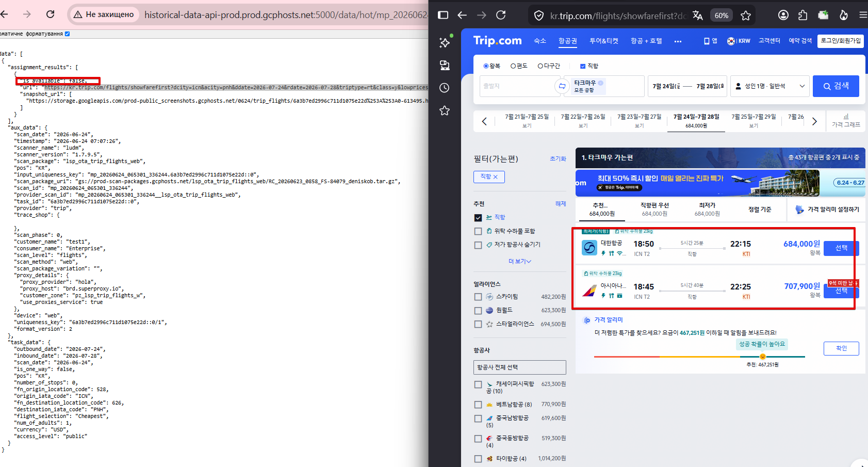The width and height of the screenshot is (868, 467).
Task: Check the 스카이팀 alliance filter
Action: [478, 297]
